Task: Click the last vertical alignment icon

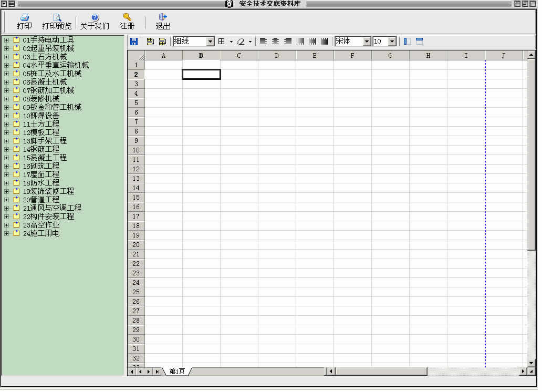Action: [x=324, y=42]
